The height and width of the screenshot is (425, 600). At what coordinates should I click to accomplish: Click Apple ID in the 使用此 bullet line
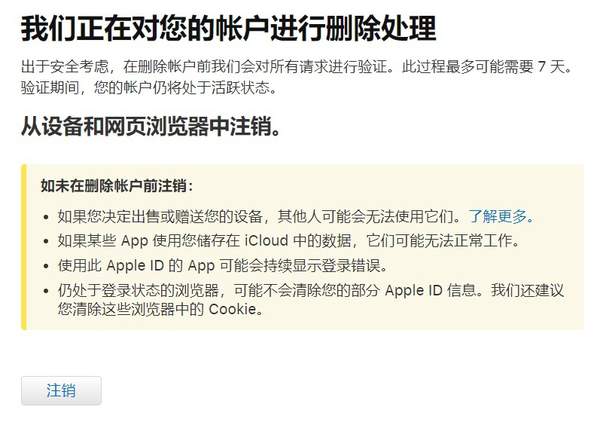(x=135, y=265)
